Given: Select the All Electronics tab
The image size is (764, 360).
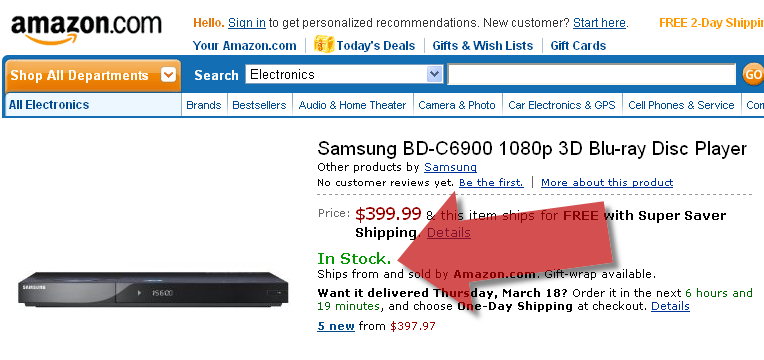Looking at the screenshot, I should 93,105.
